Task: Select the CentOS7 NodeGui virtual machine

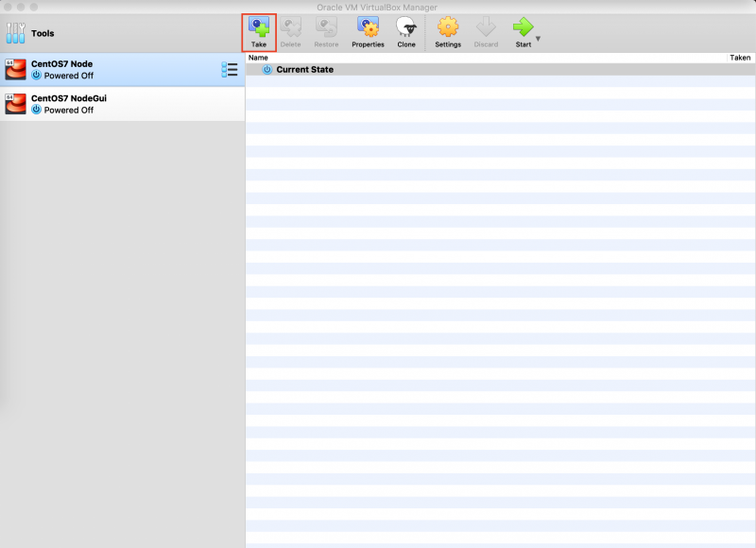Action: point(123,104)
